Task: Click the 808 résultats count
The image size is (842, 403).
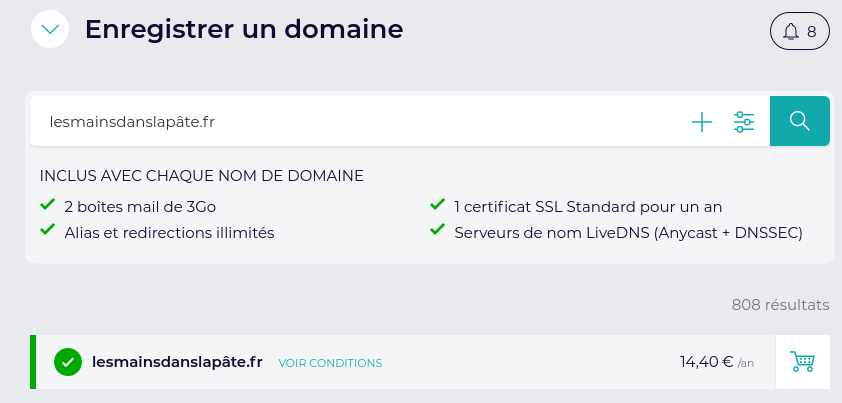Action: [780, 304]
